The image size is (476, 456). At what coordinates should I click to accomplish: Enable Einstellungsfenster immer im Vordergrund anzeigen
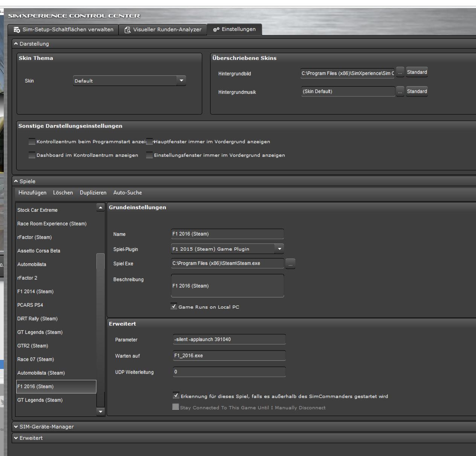150,155
